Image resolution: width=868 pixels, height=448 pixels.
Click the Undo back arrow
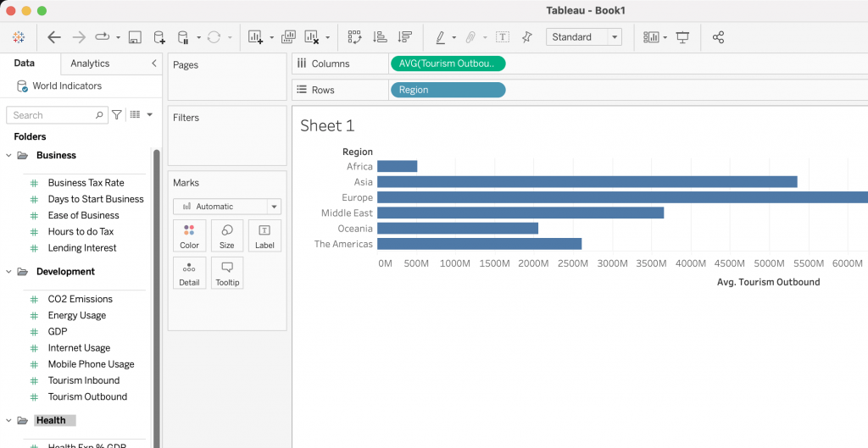pyautogui.click(x=54, y=37)
